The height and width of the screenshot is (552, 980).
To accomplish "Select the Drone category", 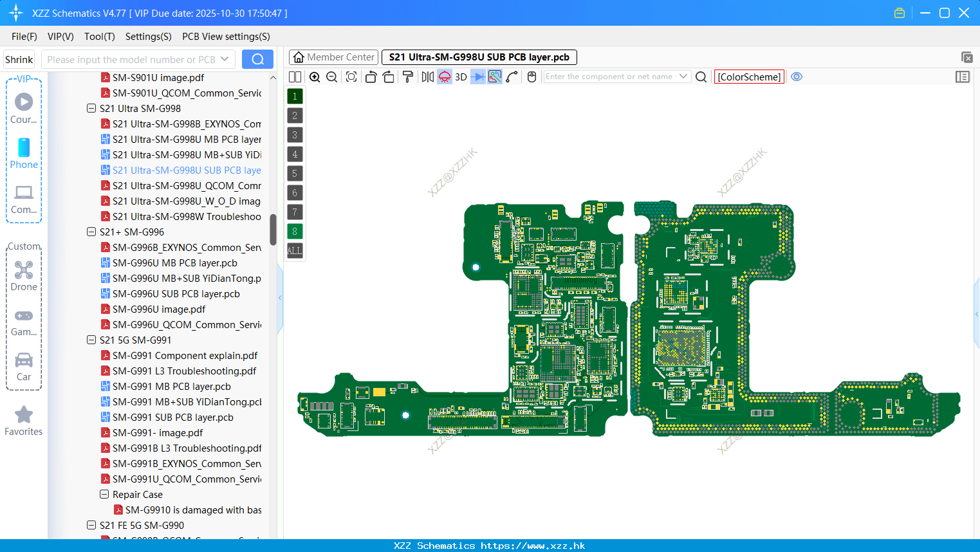I will [x=24, y=276].
